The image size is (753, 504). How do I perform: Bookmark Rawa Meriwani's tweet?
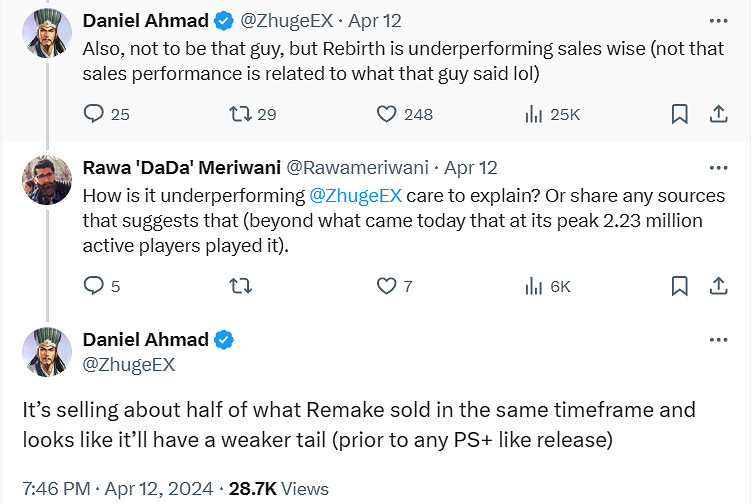click(679, 286)
